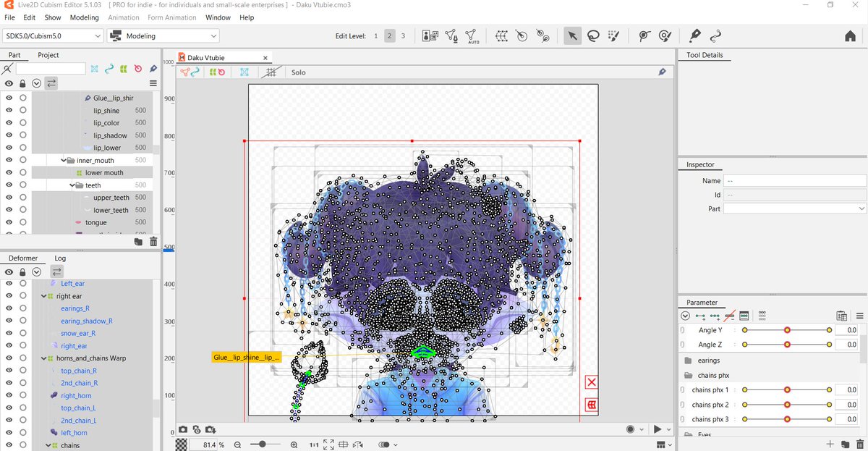Open the SDK5.0/Cubism5.0 version dropdown
Image resolution: width=868 pixels, height=451 pixels.
[54, 35]
